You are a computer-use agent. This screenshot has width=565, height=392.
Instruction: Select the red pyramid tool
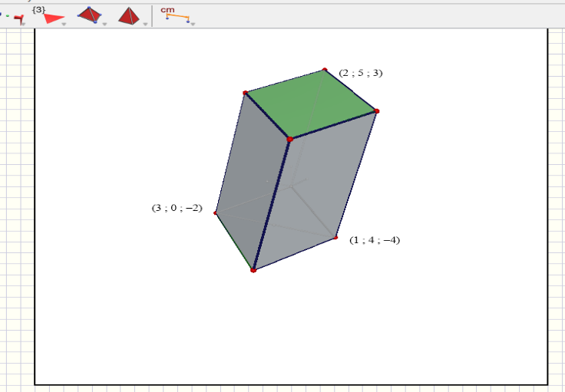[x=129, y=16]
